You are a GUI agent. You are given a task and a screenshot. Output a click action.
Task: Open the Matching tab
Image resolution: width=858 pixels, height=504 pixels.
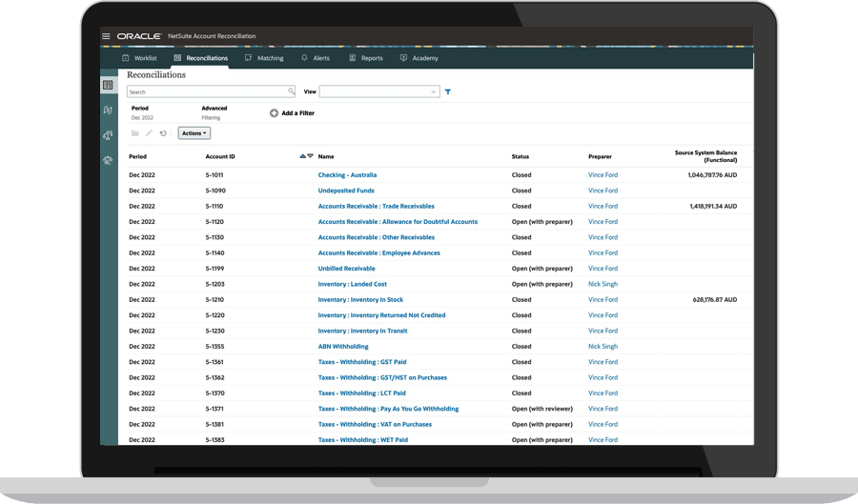click(x=264, y=58)
